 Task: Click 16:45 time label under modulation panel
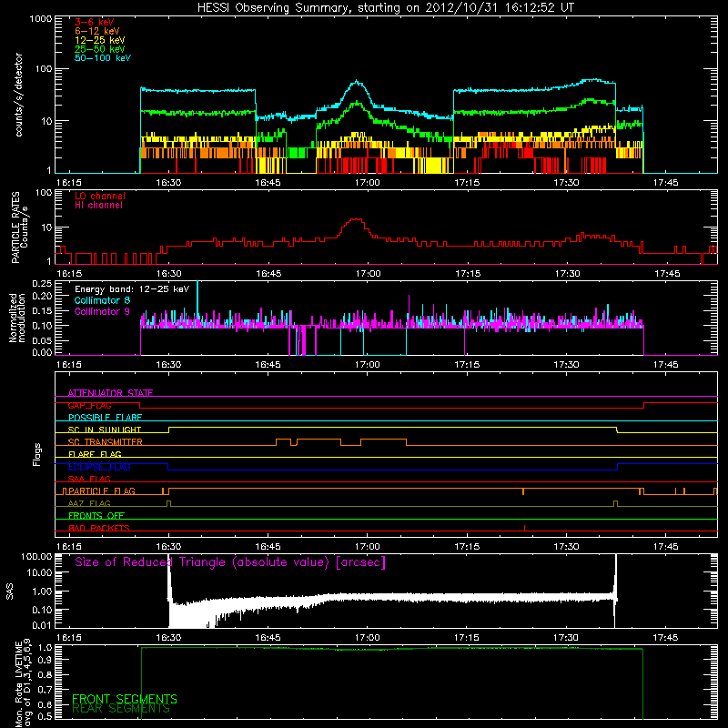(268, 365)
